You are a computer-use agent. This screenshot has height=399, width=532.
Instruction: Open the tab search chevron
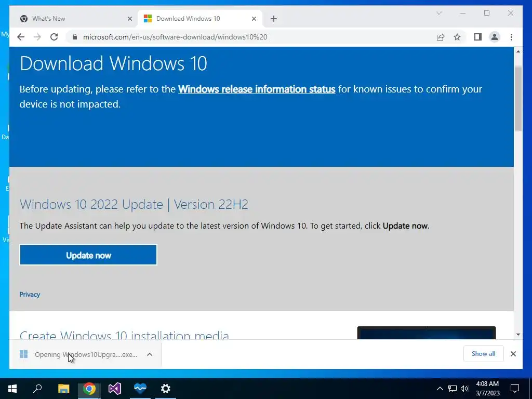pos(439,13)
